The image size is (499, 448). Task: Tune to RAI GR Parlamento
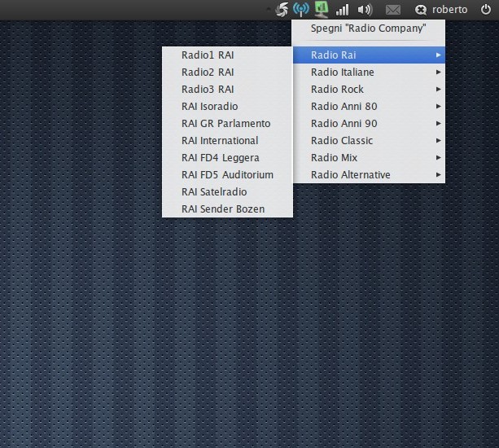coord(227,124)
